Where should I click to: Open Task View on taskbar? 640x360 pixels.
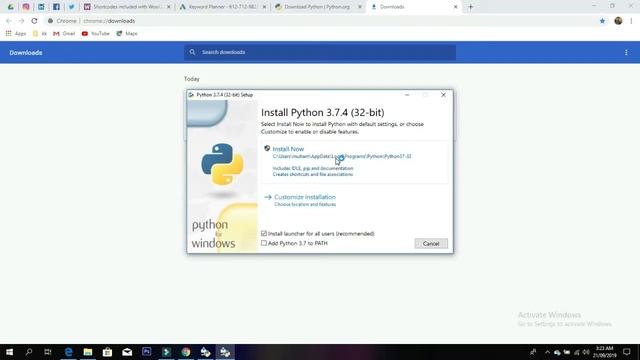pos(48,352)
